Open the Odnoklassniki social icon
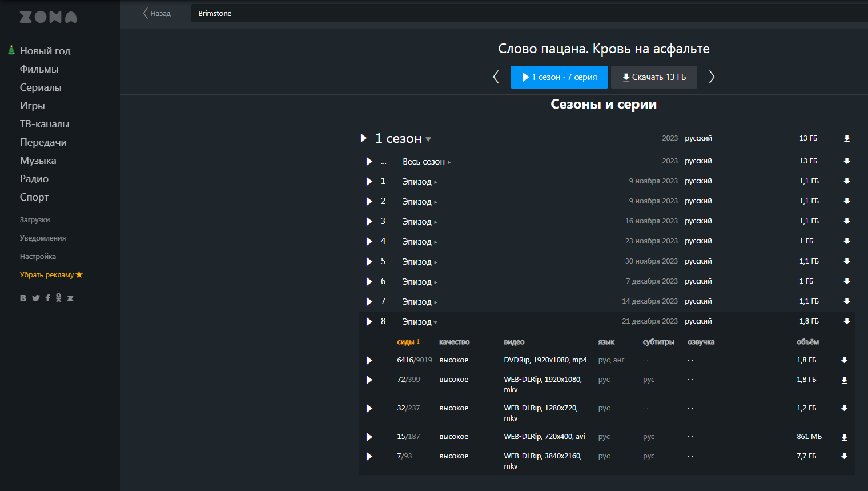The image size is (868, 491). point(58,298)
